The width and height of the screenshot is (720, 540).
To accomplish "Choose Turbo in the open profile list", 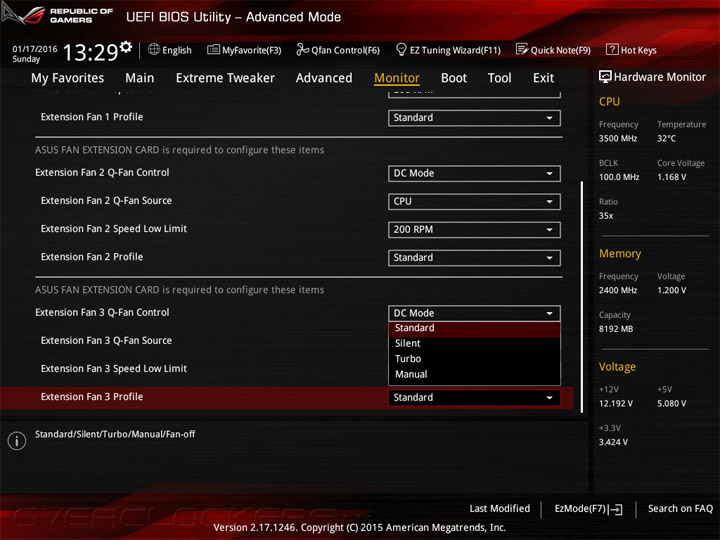I will (x=474, y=359).
